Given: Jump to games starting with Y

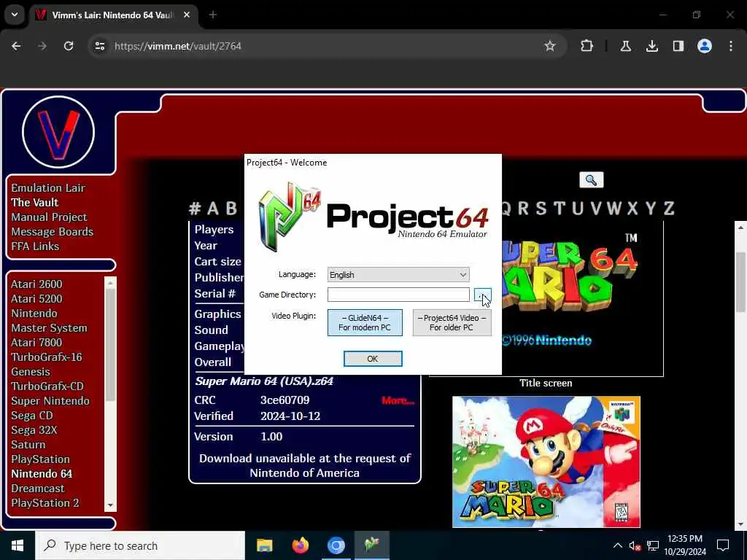Looking at the screenshot, I should (x=651, y=208).
